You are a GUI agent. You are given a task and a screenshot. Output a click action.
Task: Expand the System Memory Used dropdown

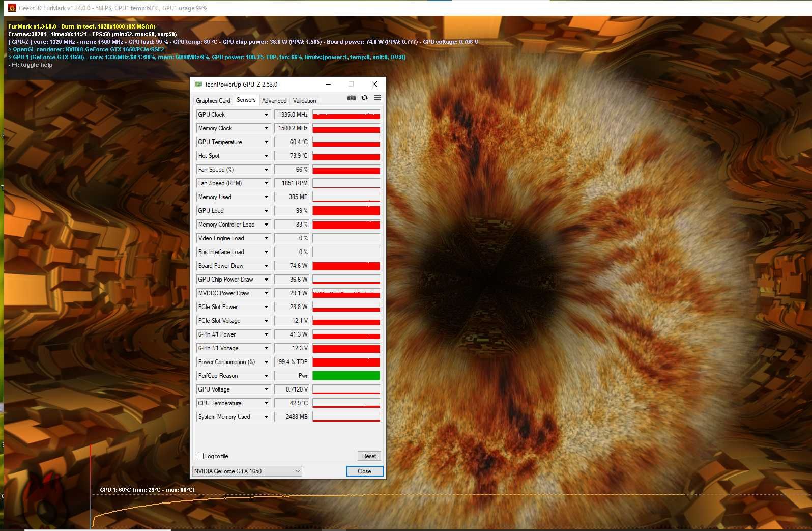pos(266,417)
